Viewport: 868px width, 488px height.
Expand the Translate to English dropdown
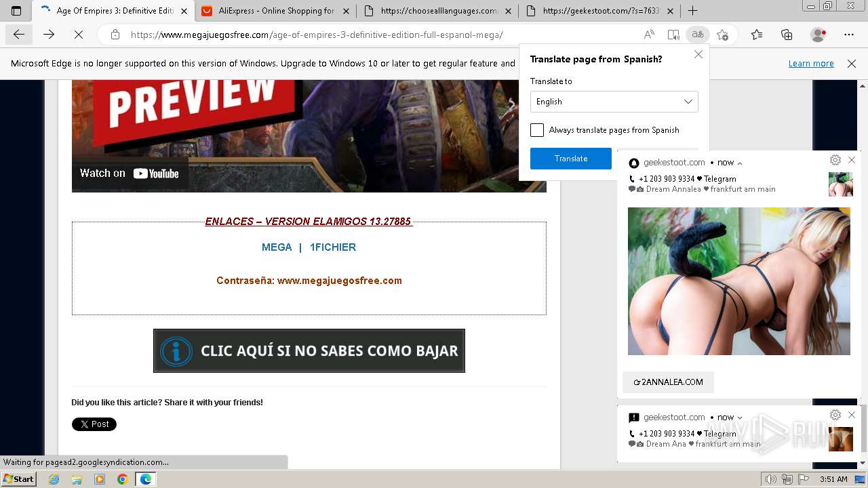coord(614,102)
